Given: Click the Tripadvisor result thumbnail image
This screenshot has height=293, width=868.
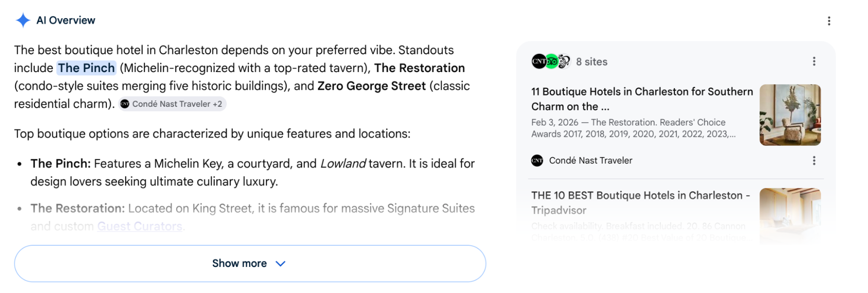Looking at the screenshot, I should [790, 215].
